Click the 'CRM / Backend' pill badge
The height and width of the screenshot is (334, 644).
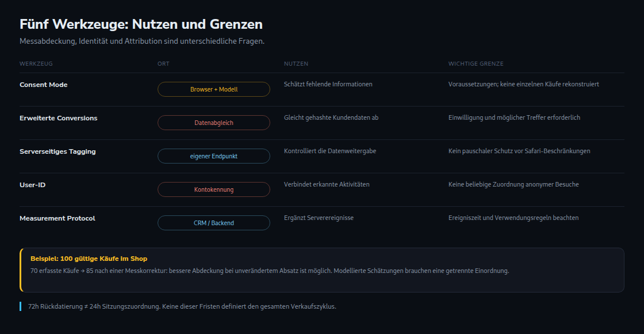click(213, 223)
